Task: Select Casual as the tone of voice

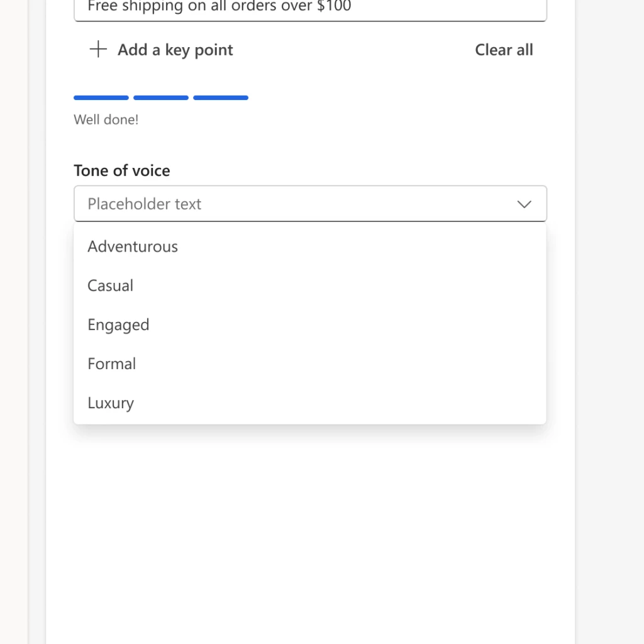Action: click(110, 286)
